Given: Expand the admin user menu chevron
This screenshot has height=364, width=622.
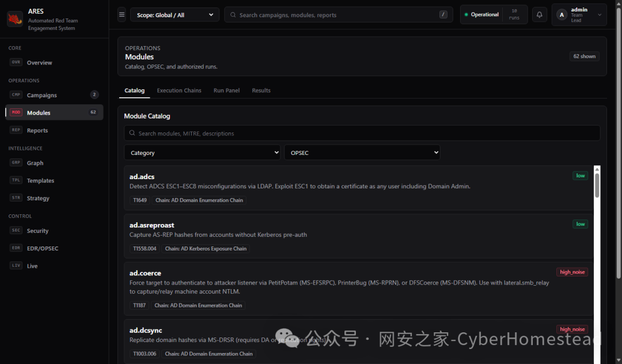Looking at the screenshot, I should (x=600, y=14).
